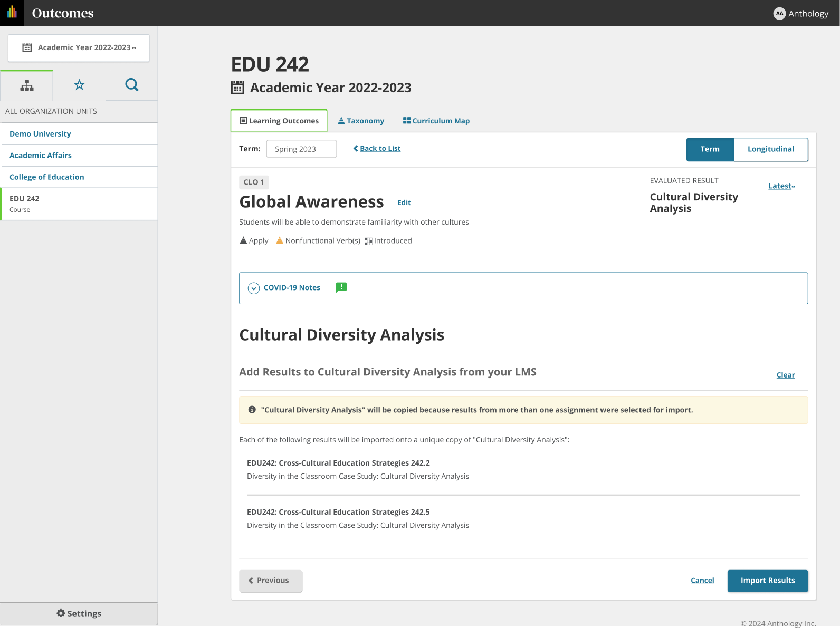Click the Anthology logo in the header
Viewport: 840px width, 638px height.
pyautogui.click(x=12, y=13)
